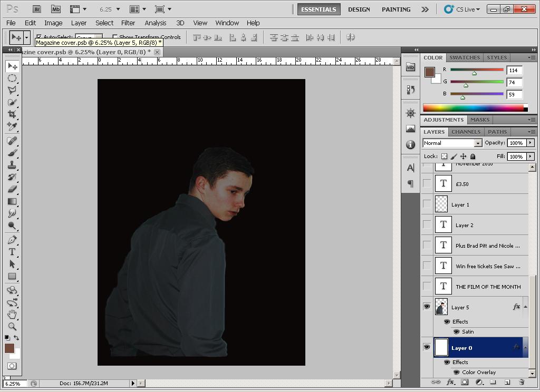The width and height of the screenshot is (540, 392).
Task: Open Mini Bridge from application bar
Action: click(x=56, y=9)
